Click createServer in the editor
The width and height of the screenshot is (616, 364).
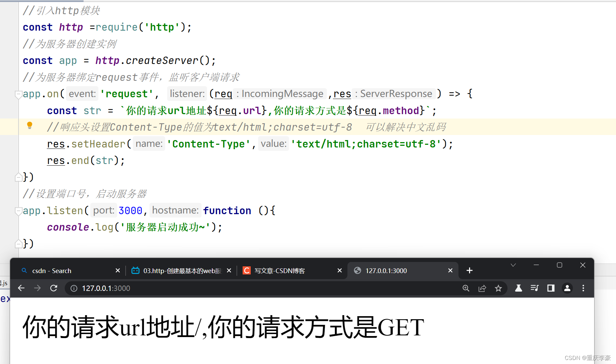pyautogui.click(x=162, y=60)
